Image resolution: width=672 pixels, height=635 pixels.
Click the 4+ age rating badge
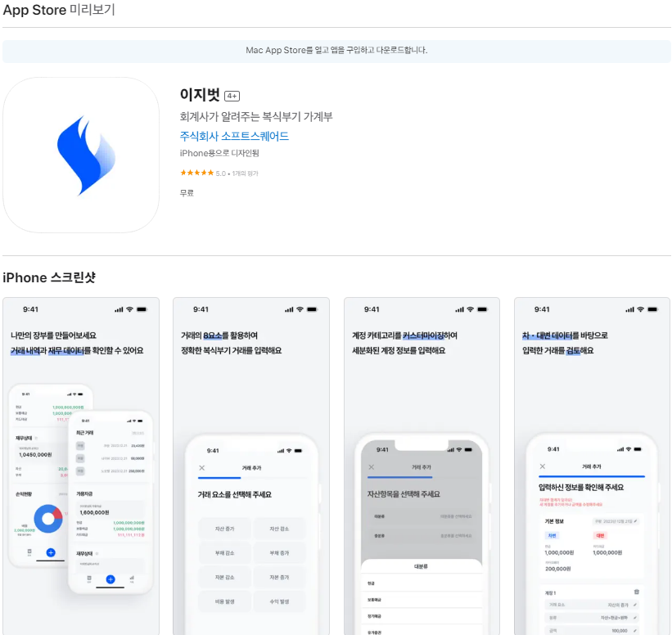pyautogui.click(x=232, y=96)
